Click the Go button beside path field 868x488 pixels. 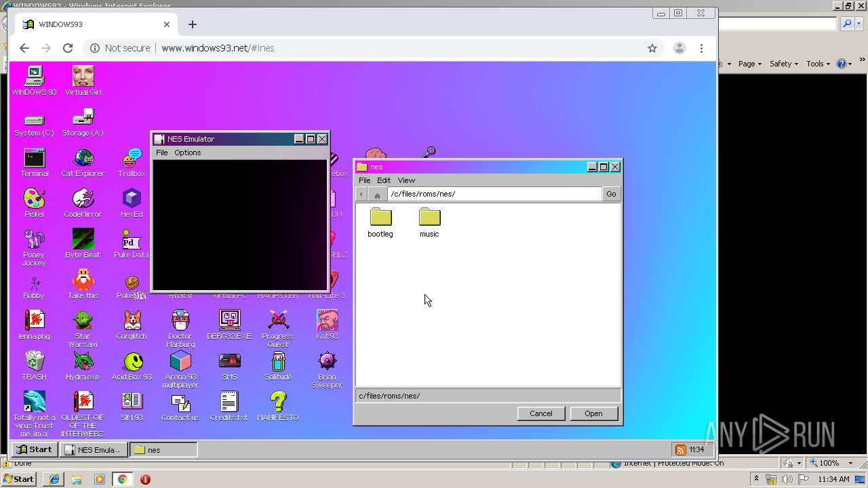coord(611,194)
